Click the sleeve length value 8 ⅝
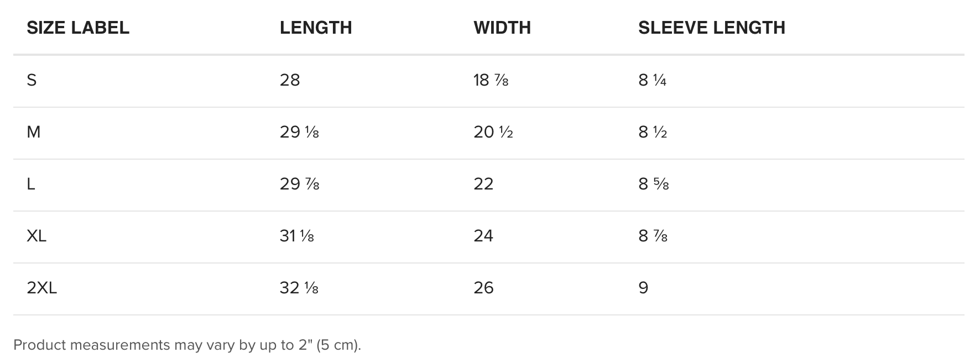 pos(653,184)
